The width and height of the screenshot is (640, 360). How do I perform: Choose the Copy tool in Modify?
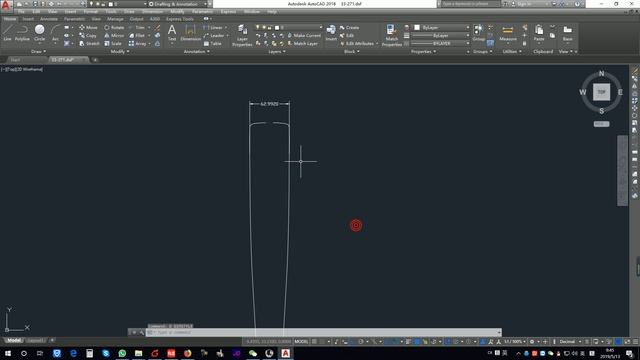tap(88, 36)
